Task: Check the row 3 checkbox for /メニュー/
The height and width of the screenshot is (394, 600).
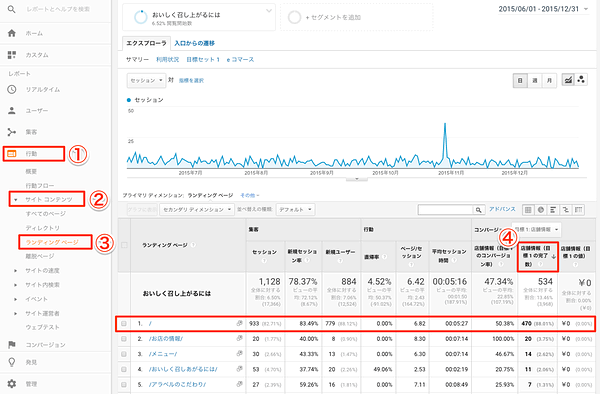Action: (x=124, y=354)
